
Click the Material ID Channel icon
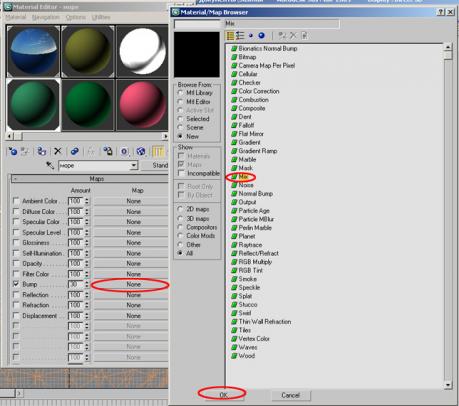coord(124,151)
